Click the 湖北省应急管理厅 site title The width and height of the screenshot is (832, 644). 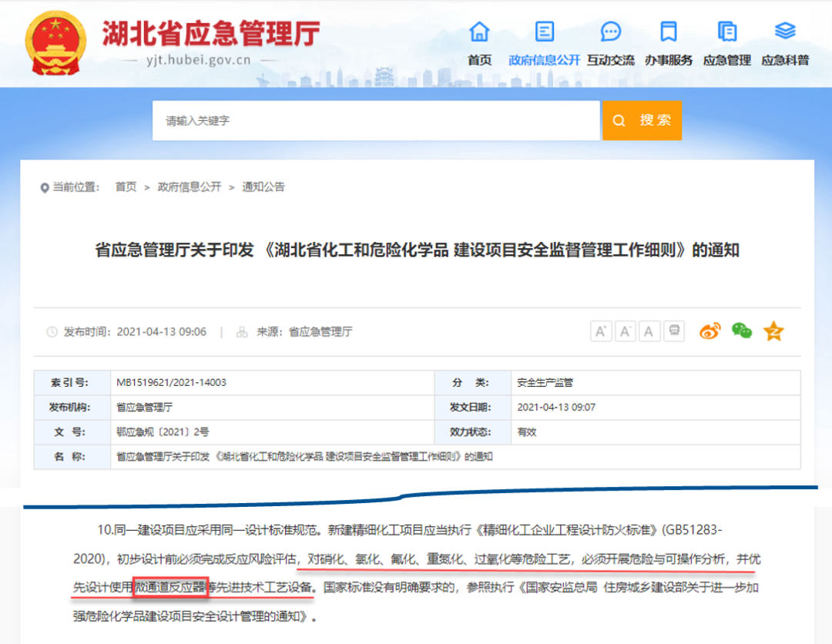tap(211, 33)
